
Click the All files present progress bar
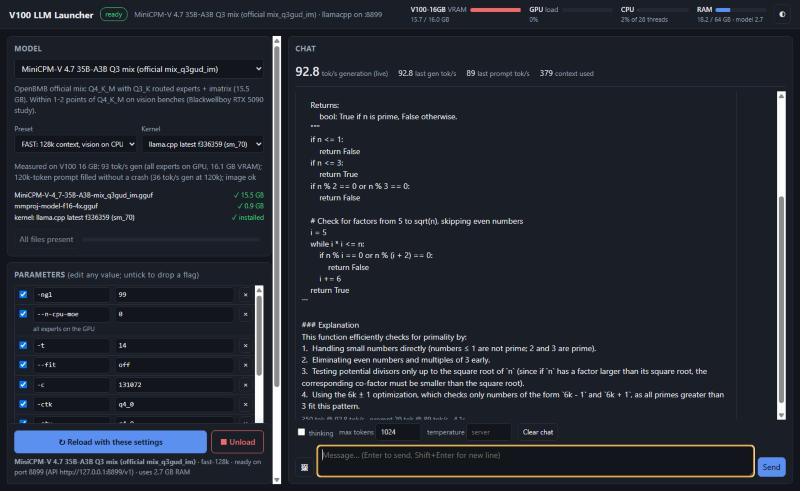(x=171, y=239)
